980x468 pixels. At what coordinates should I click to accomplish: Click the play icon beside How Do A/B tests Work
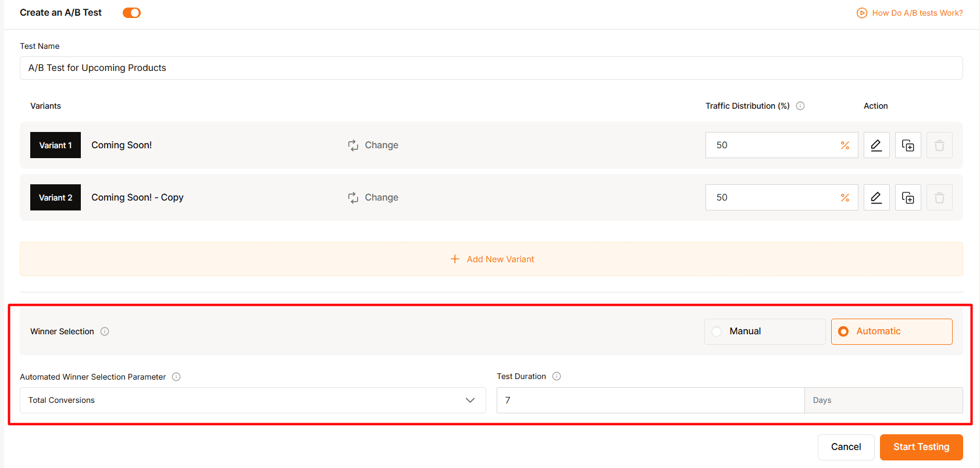click(x=862, y=13)
